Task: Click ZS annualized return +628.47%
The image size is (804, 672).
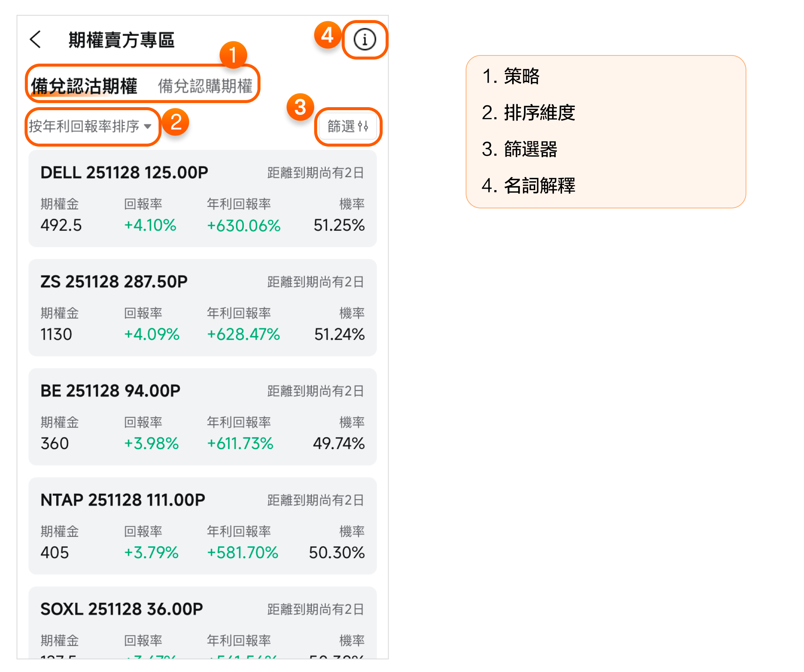Action: [243, 334]
